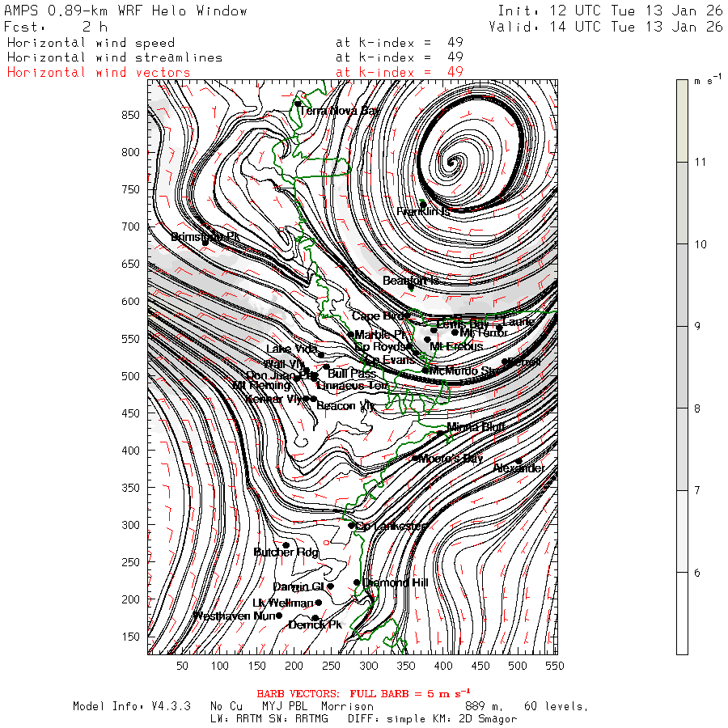Click the y-axis tick label 850

[130, 115]
